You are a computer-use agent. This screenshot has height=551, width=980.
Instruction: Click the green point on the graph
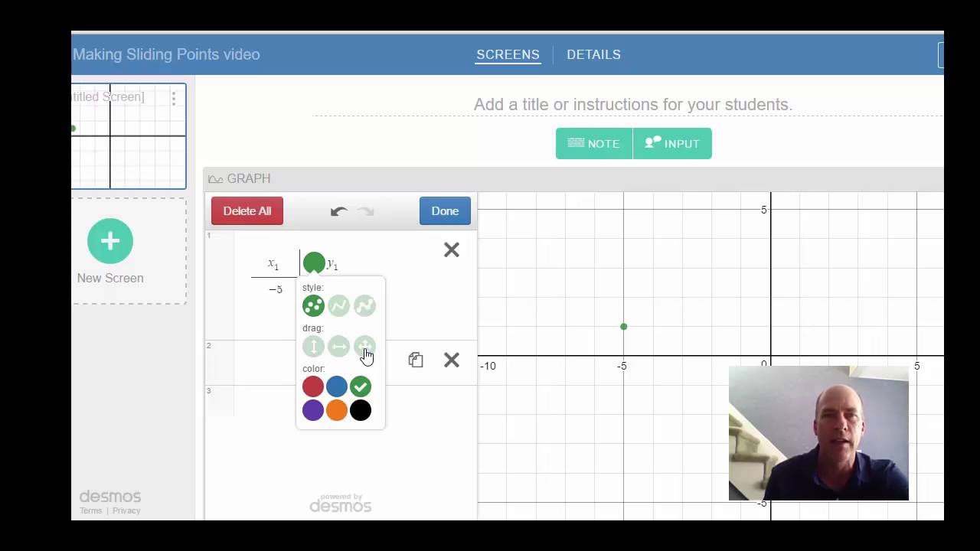coord(624,327)
